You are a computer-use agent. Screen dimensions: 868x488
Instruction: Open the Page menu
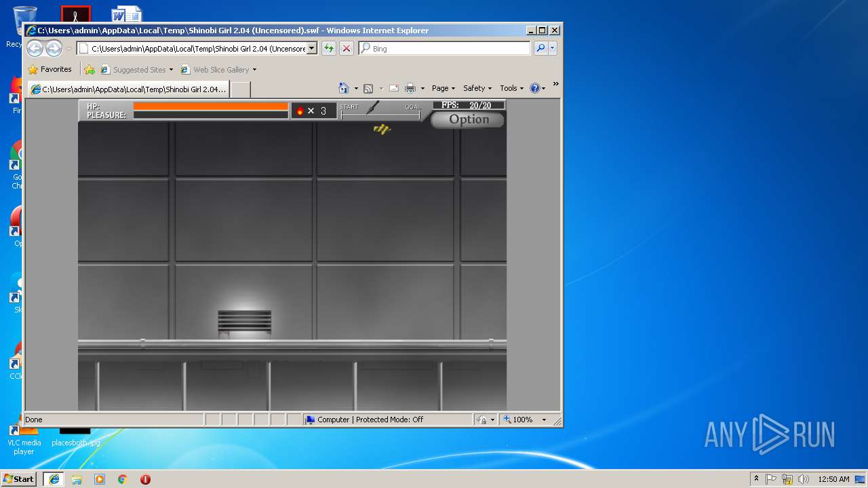443,88
